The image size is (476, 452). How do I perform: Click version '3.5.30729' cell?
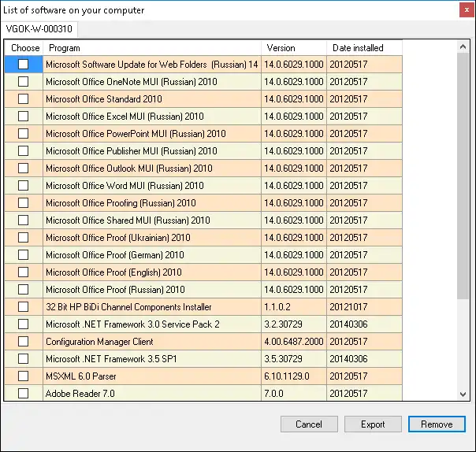[x=294, y=358]
